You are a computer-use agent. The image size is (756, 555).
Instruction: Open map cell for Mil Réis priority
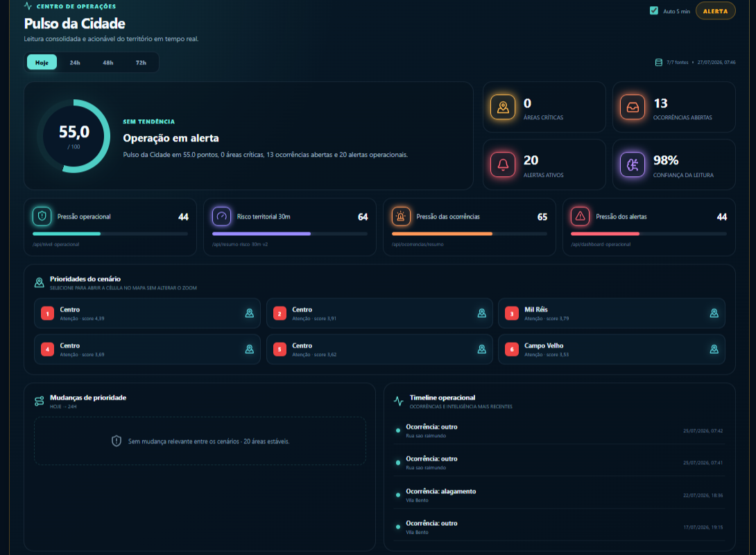[x=714, y=314]
